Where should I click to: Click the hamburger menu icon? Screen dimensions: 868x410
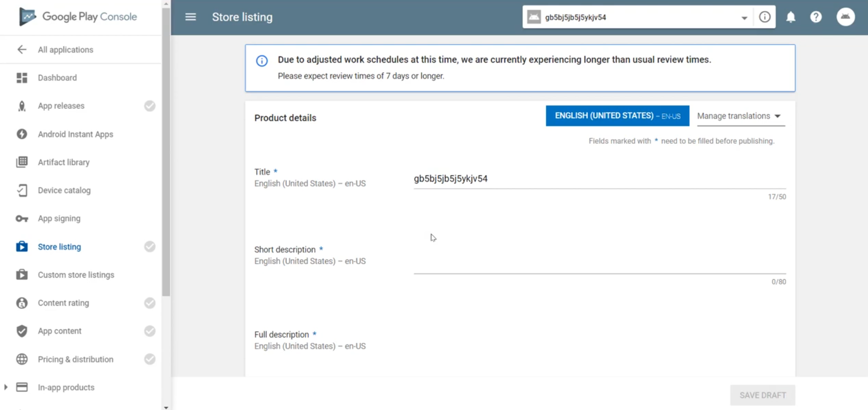(x=190, y=17)
